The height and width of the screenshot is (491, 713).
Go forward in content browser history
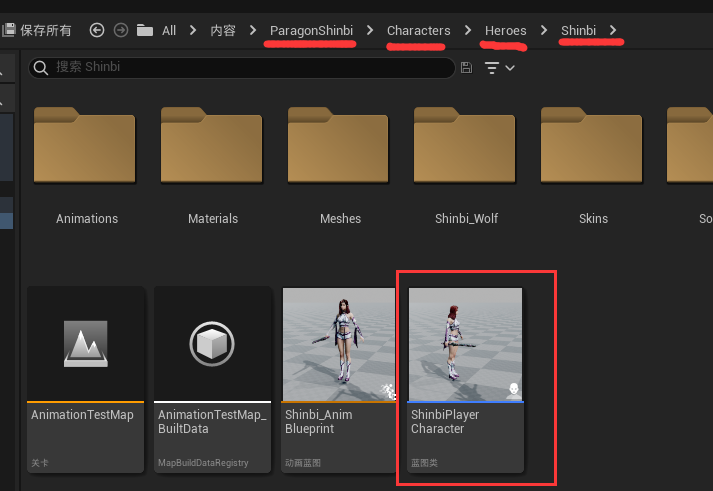[x=121, y=30]
